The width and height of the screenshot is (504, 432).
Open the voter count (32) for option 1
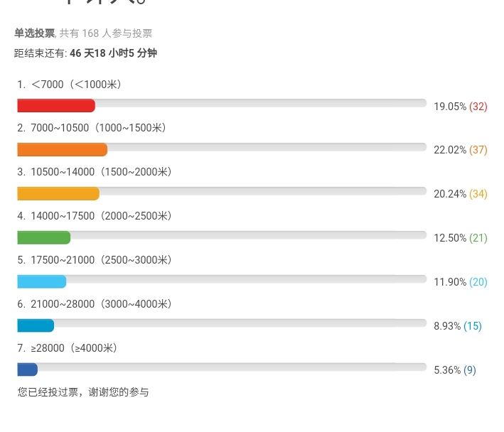pos(478,107)
